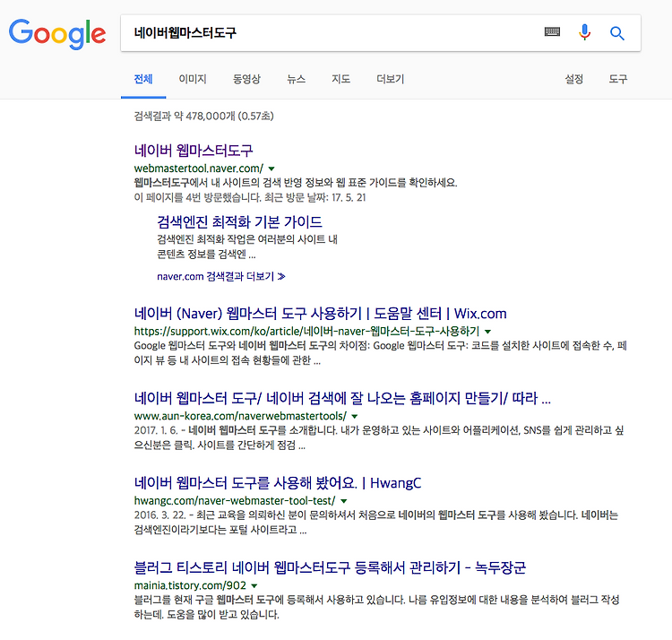Expand dropdown arrow next to aun-korea.com URL
Viewport: 672px width, 640px height.
(355, 416)
